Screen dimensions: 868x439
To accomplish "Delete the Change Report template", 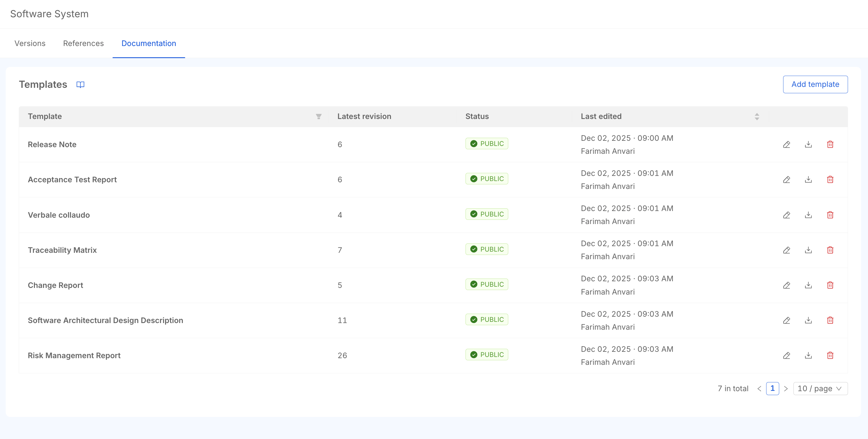I will pos(830,285).
